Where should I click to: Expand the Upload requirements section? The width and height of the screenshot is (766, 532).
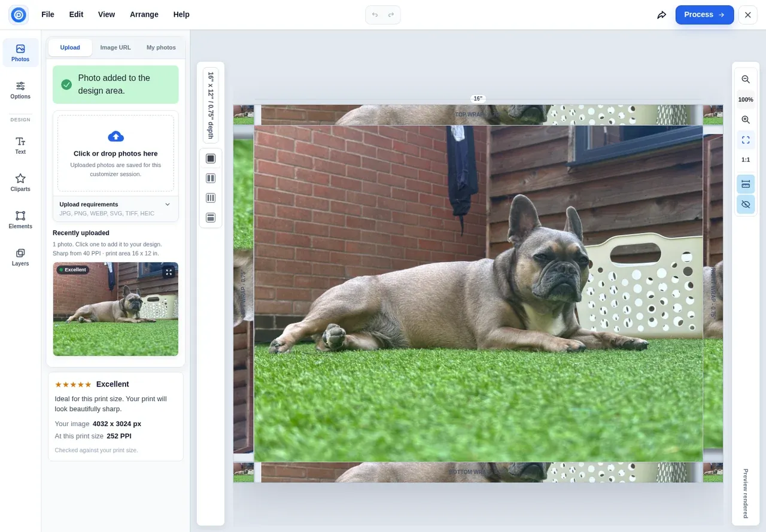tap(115, 209)
